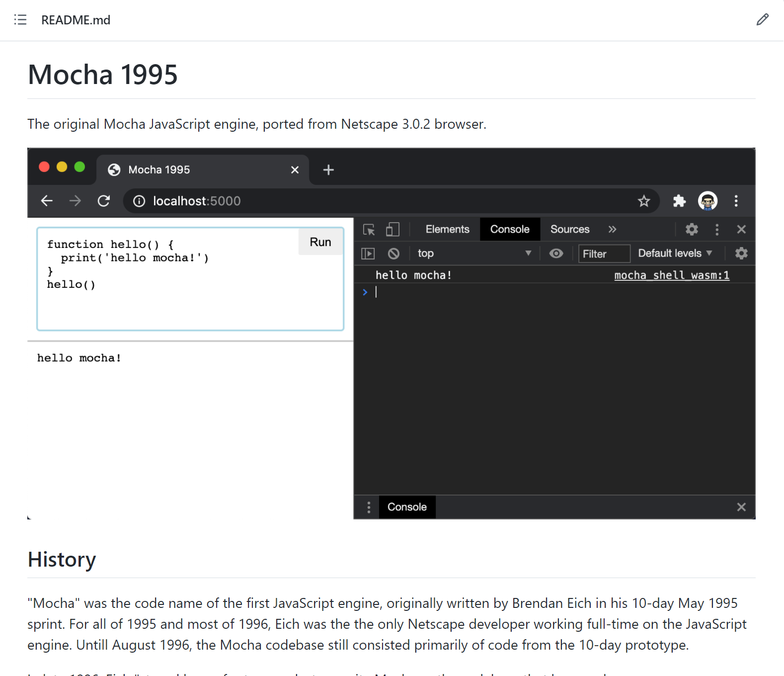Click the Run button
Screen dimensions: 784x676
click(x=320, y=242)
